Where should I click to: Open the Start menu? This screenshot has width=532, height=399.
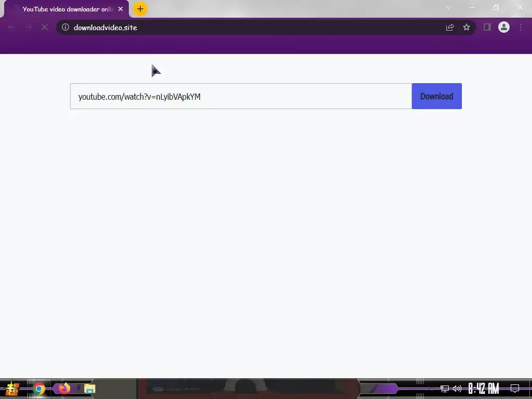pyautogui.click(x=12, y=389)
